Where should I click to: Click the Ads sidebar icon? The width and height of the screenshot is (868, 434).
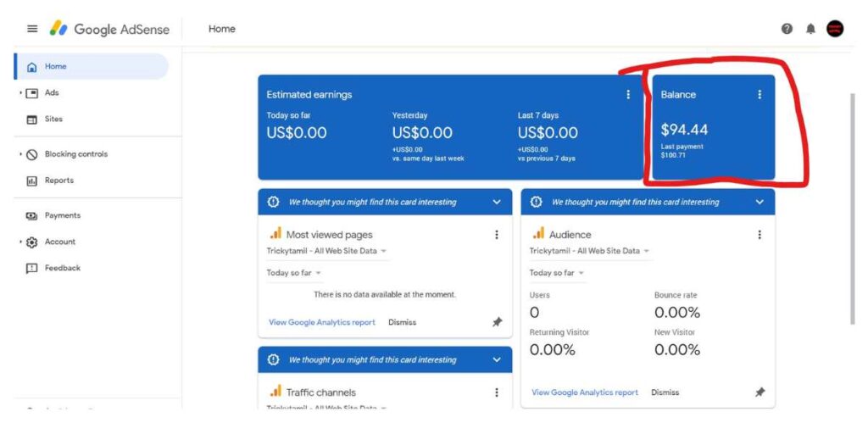pyautogui.click(x=32, y=93)
